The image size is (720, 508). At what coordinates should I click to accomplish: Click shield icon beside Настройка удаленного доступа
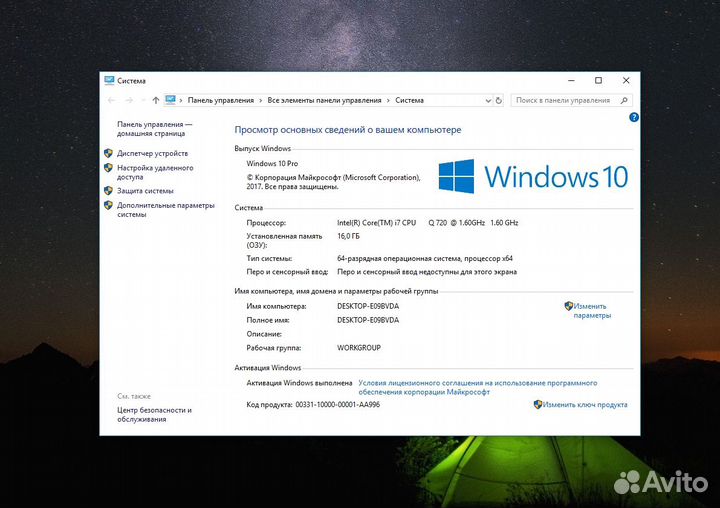[x=108, y=168]
